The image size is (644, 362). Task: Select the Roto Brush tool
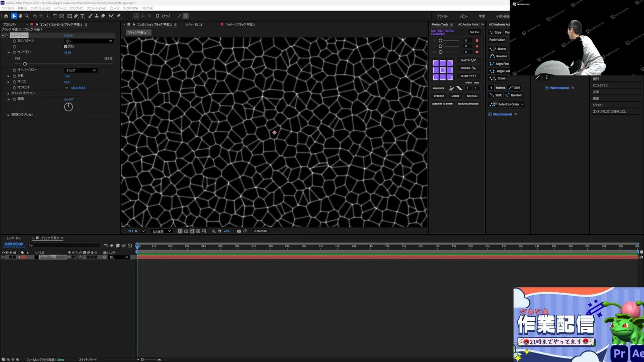(111, 16)
